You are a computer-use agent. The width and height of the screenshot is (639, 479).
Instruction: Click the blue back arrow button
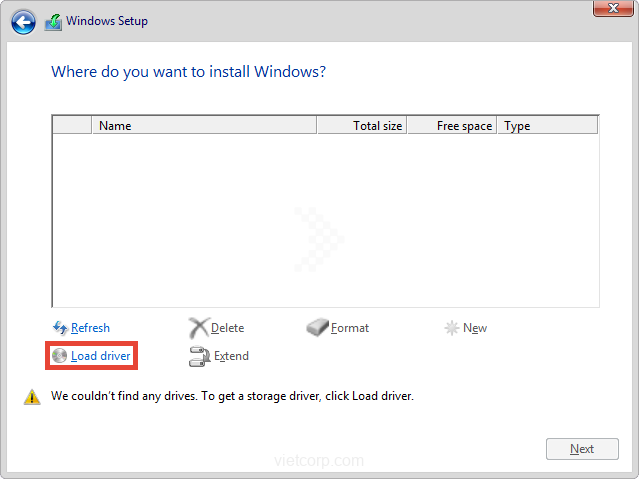click(23, 22)
